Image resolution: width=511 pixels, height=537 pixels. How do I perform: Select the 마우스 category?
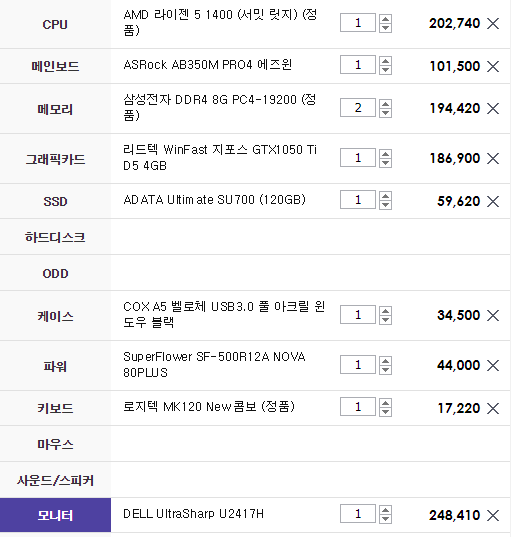(x=55, y=444)
